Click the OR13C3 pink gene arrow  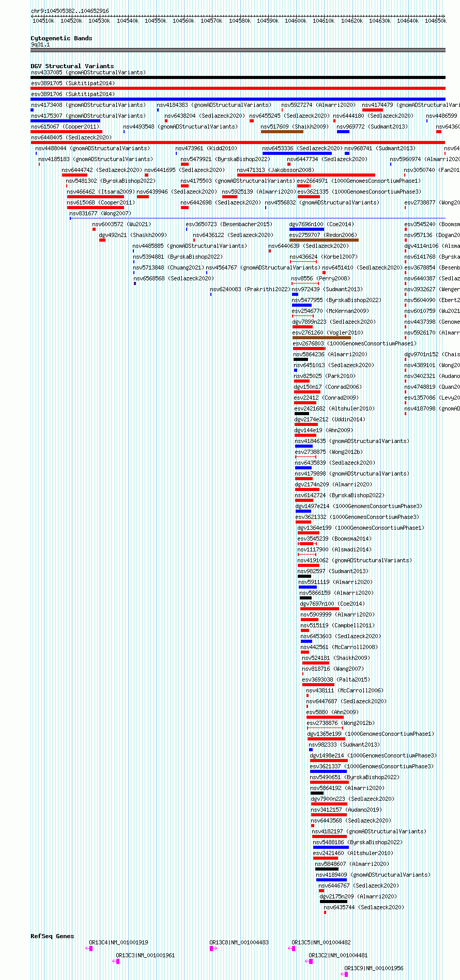(116, 961)
